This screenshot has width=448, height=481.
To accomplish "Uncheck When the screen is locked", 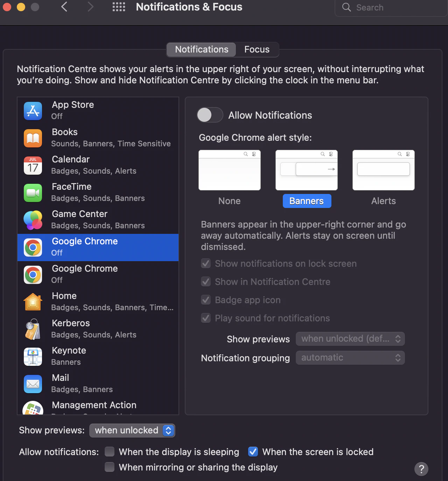I will point(253,452).
